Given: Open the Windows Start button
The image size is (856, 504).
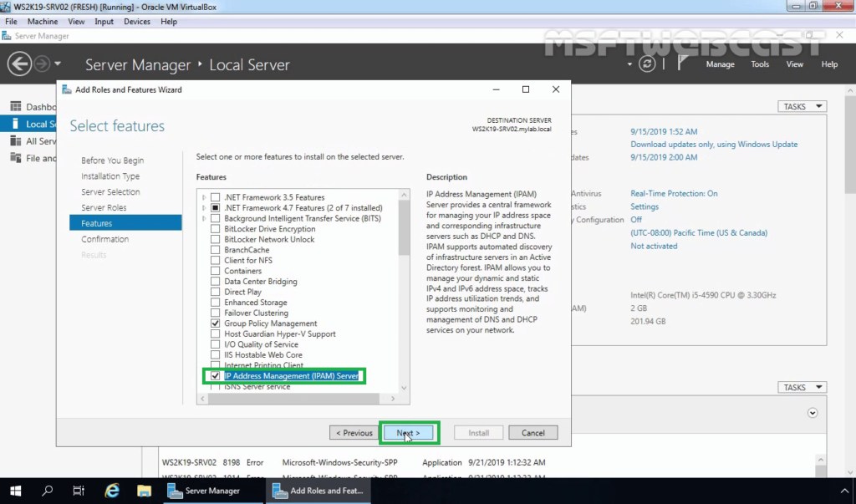Looking at the screenshot, I should pos(15,491).
